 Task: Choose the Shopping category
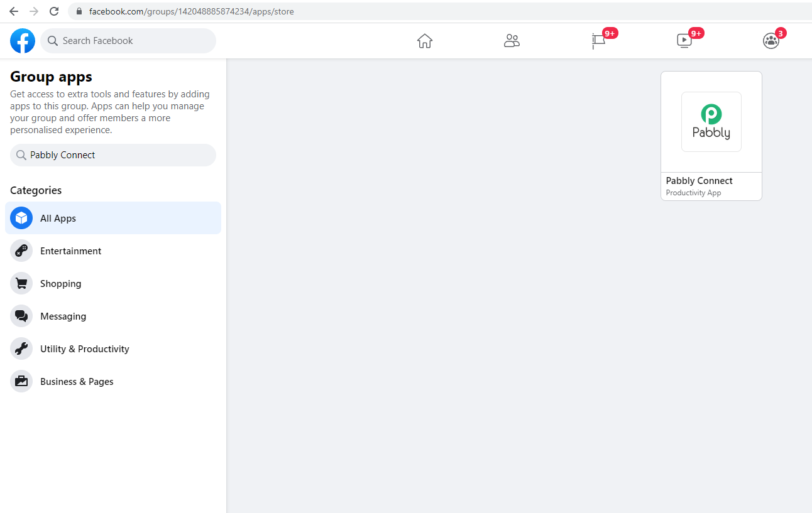(113, 283)
